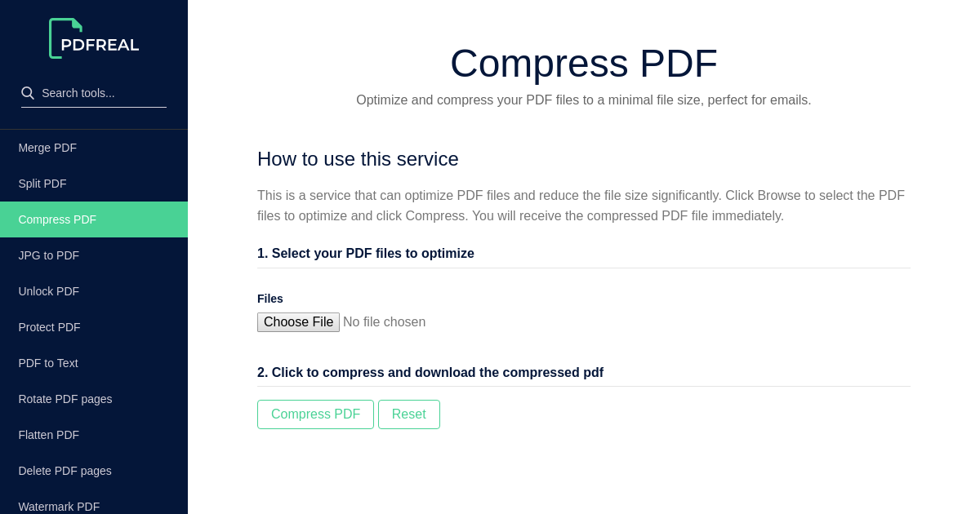Viewport: 980px width, 514px height.
Task: Click the How to use this service heading
Action: [358, 159]
